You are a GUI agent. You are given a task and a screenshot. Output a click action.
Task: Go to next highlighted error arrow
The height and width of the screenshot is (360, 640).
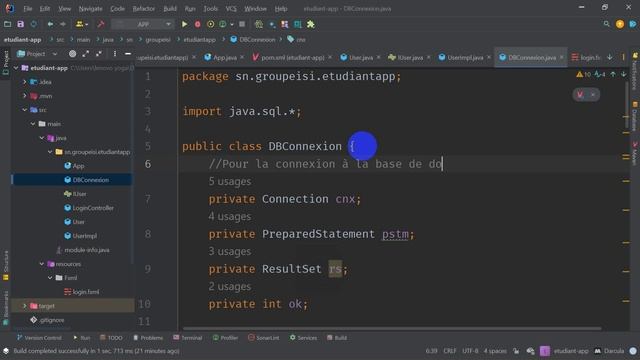[624, 74]
